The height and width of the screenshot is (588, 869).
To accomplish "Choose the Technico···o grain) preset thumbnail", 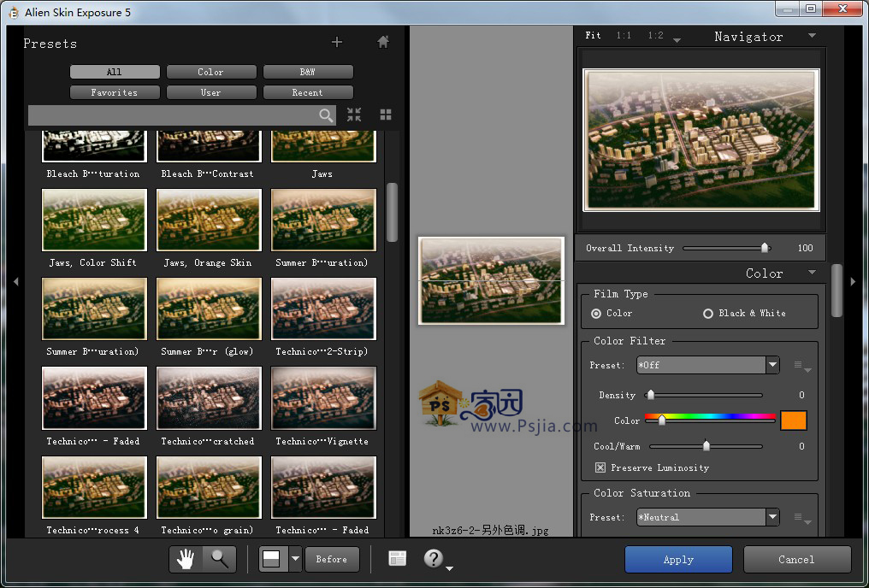I will coord(209,488).
